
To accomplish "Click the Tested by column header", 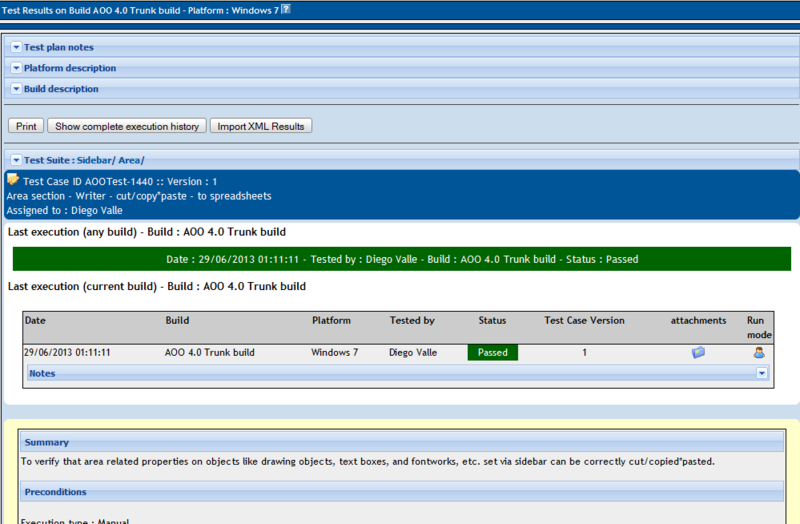I will (x=412, y=320).
